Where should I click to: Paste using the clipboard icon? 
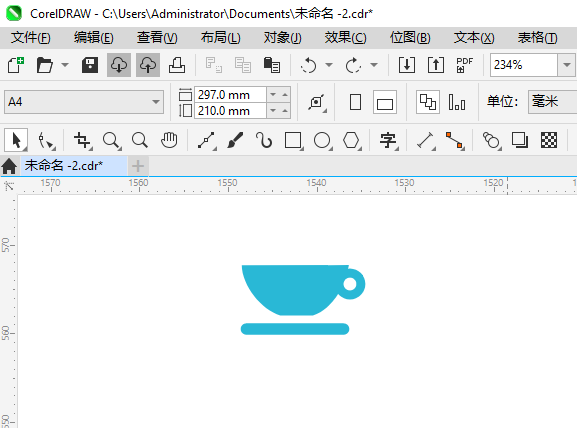272,65
